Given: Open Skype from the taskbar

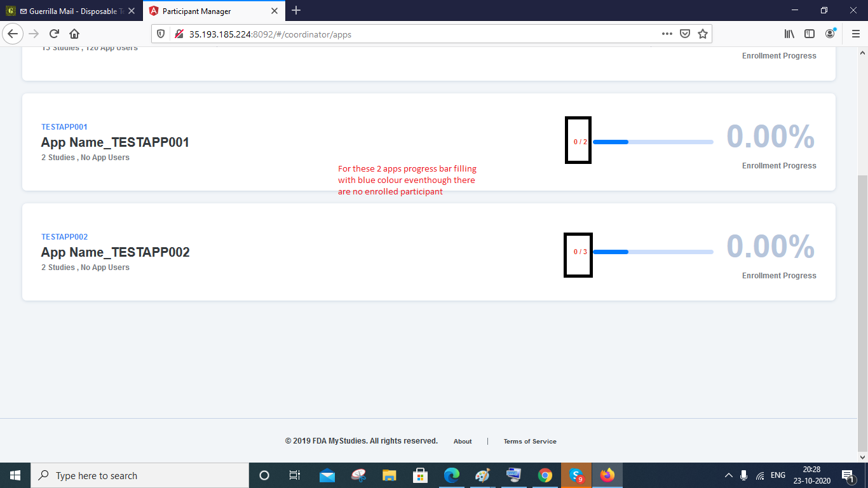Looking at the screenshot, I should (576, 475).
